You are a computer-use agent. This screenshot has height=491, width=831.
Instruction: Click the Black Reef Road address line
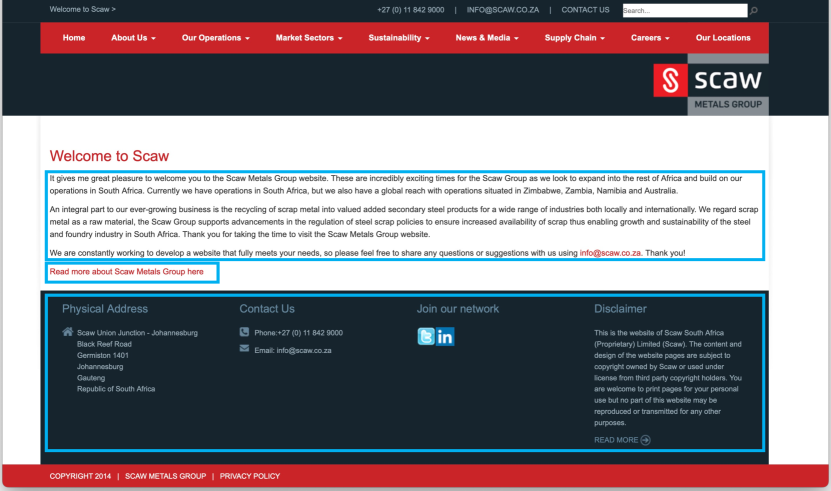coord(104,344)
